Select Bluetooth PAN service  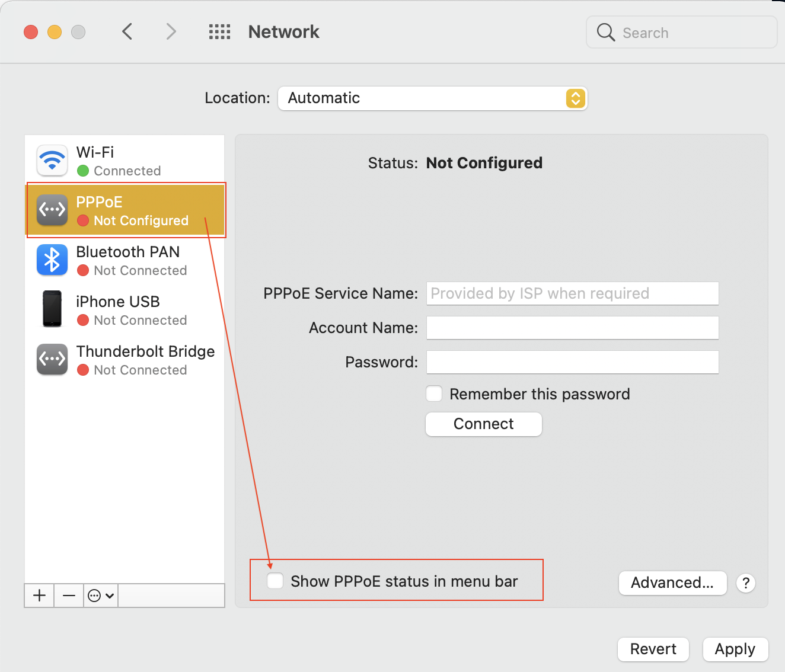pyautogui.click(x=125, y=260)
